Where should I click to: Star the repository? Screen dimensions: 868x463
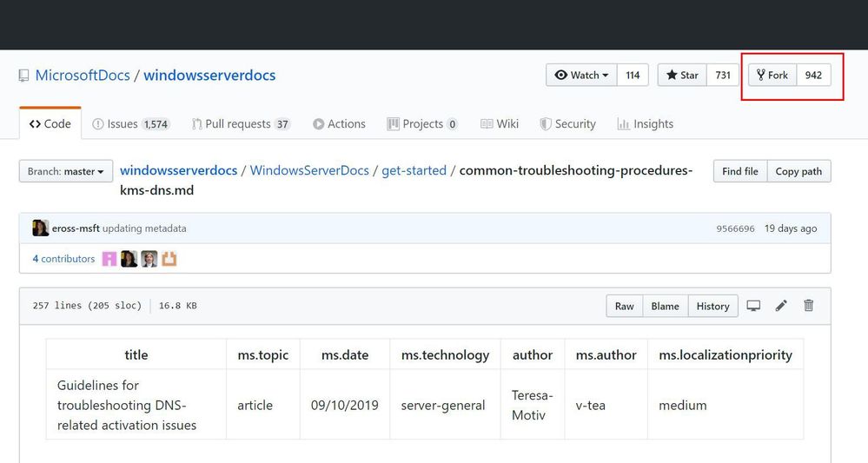[682, 76]
